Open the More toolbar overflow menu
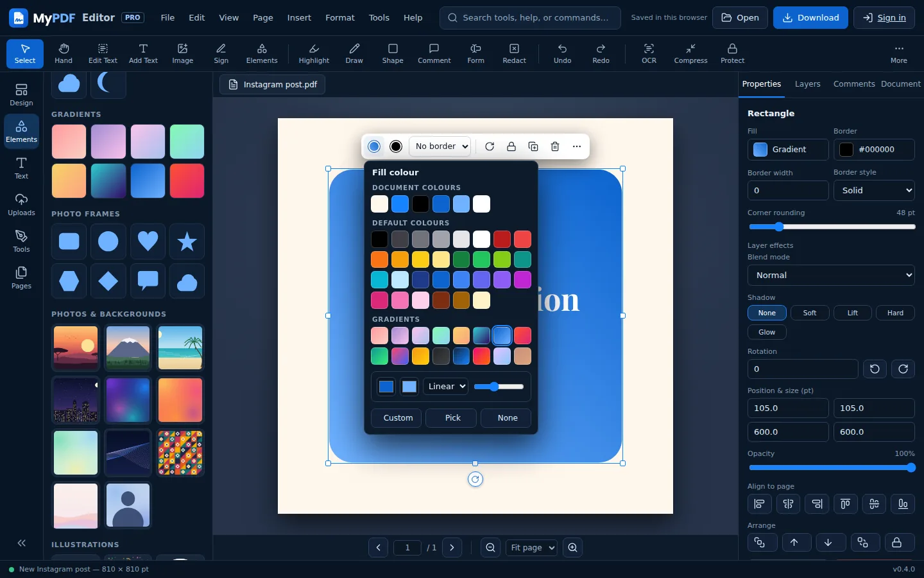The image size is (924, 578). coord(898,53)
